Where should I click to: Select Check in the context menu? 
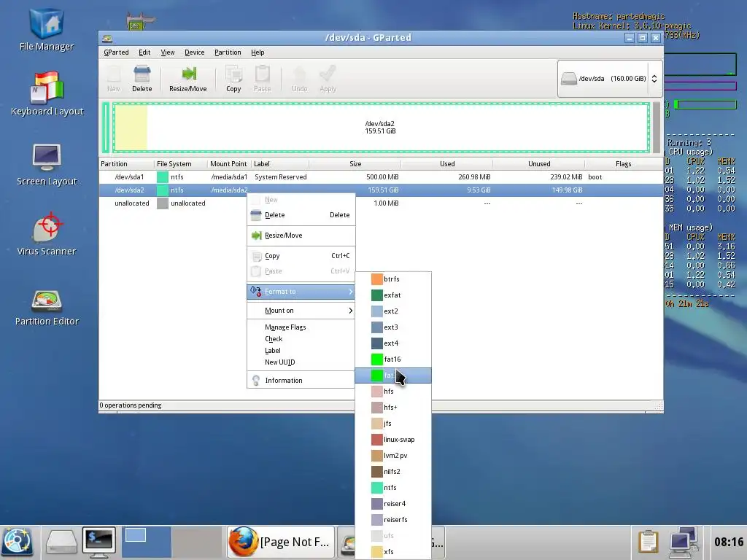click(301, 338)
